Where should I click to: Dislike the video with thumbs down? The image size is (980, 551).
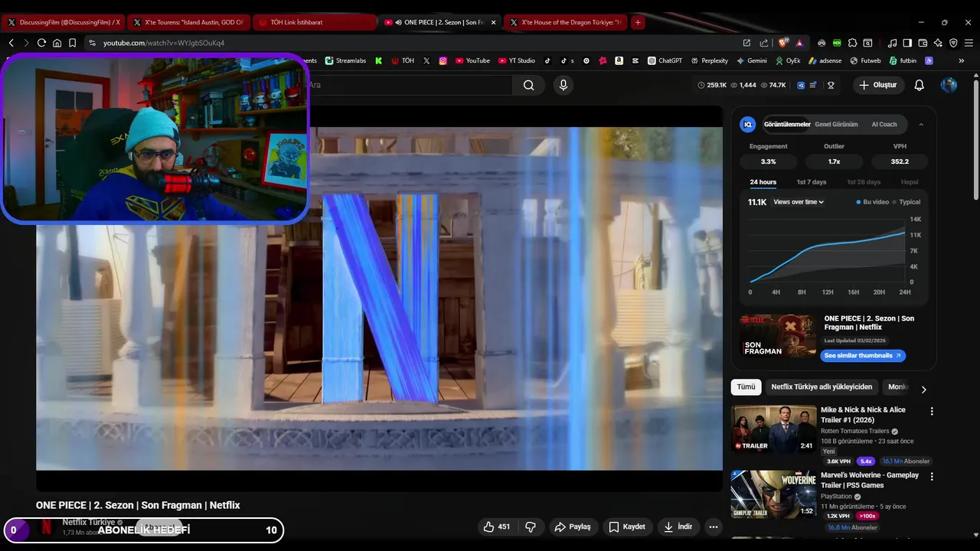(530, 527)
